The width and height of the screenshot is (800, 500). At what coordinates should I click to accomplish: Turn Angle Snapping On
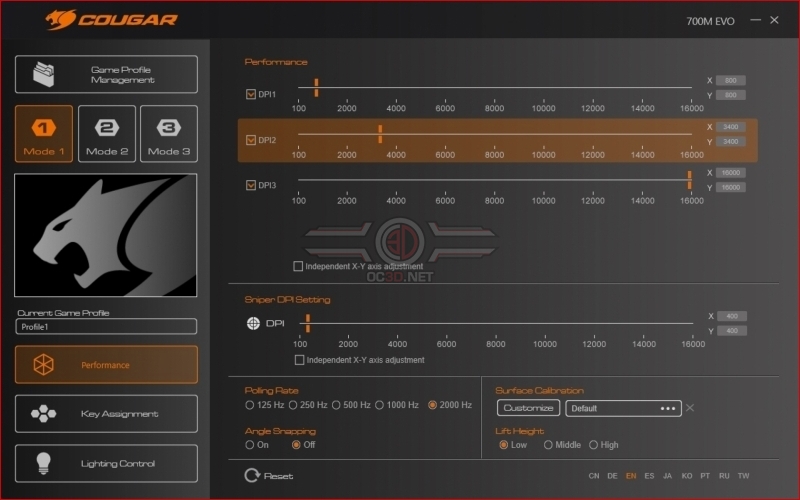[x=249, y=445]
